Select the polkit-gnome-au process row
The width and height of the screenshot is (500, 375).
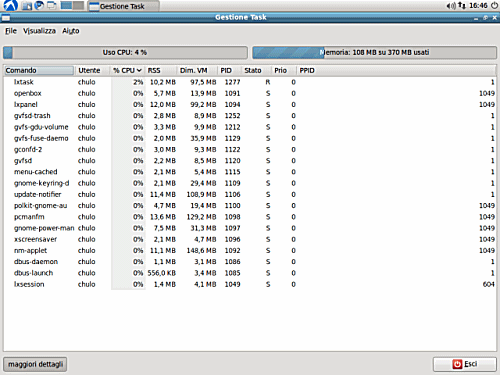pyautogui.click(x=250, y=206)
